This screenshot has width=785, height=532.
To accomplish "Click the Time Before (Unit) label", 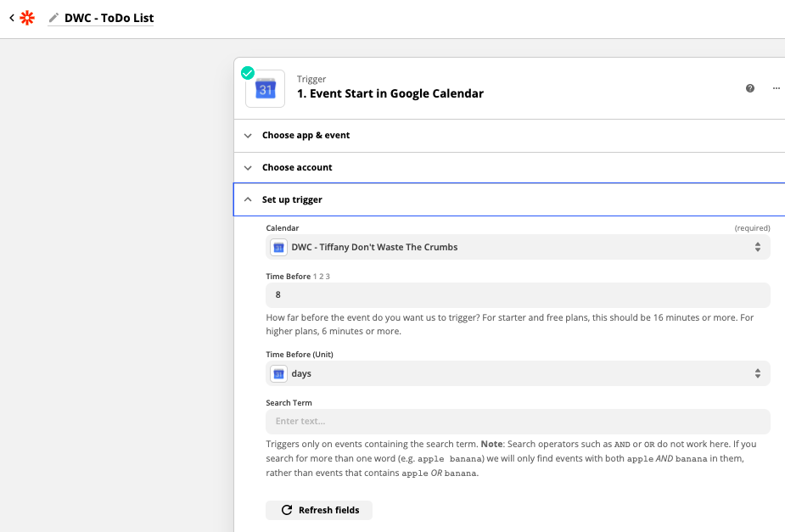I will tap(300, 355).
